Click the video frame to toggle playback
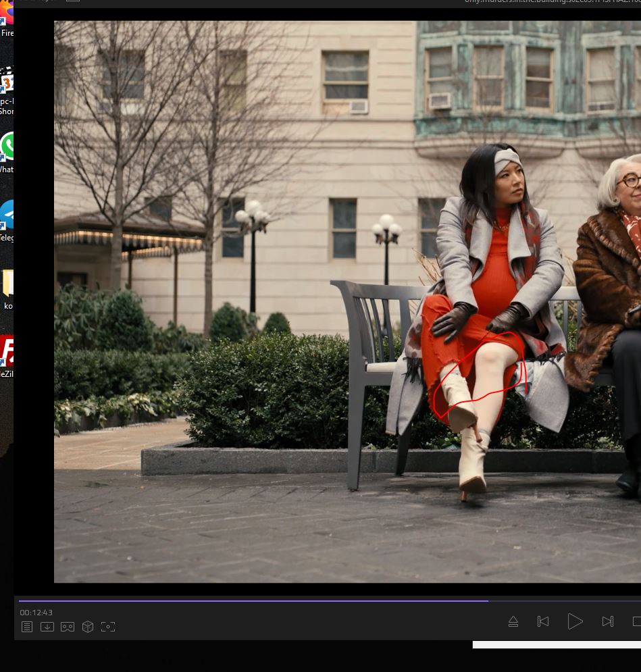641x672 pixels. [x=270, y=304]
